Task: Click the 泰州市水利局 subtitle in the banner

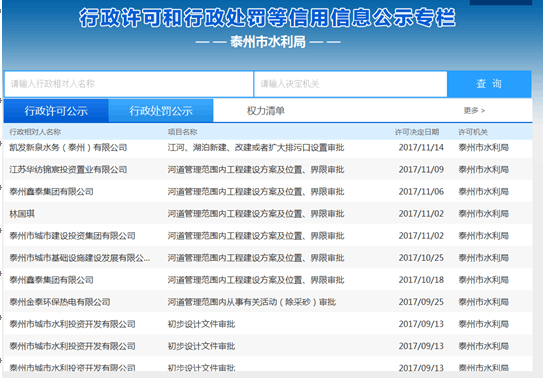Action: click(268, 42)
